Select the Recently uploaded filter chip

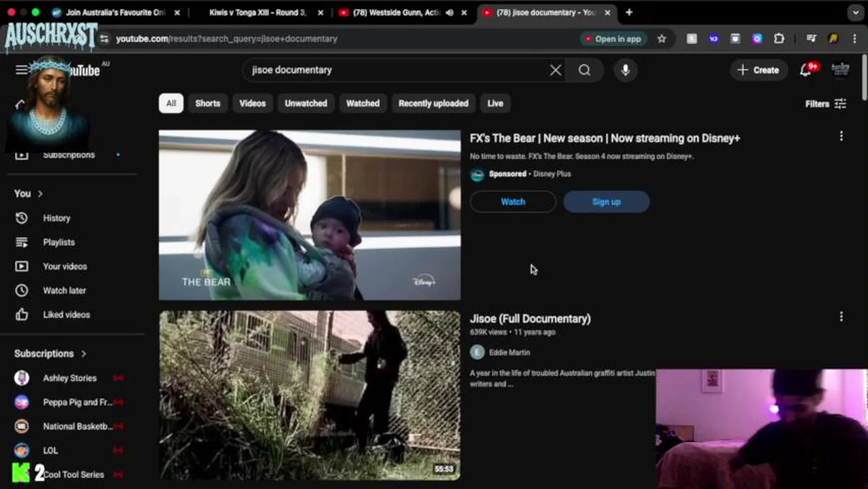433,103
